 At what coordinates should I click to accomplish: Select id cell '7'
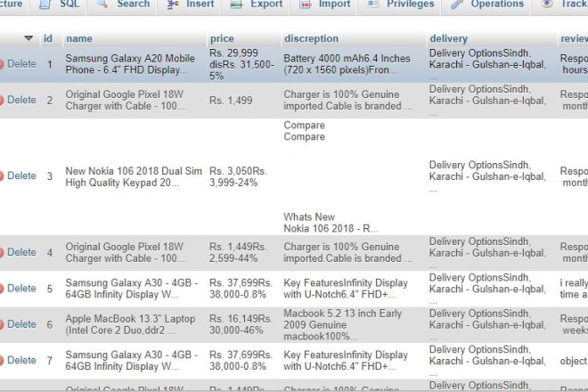[50, 361]
